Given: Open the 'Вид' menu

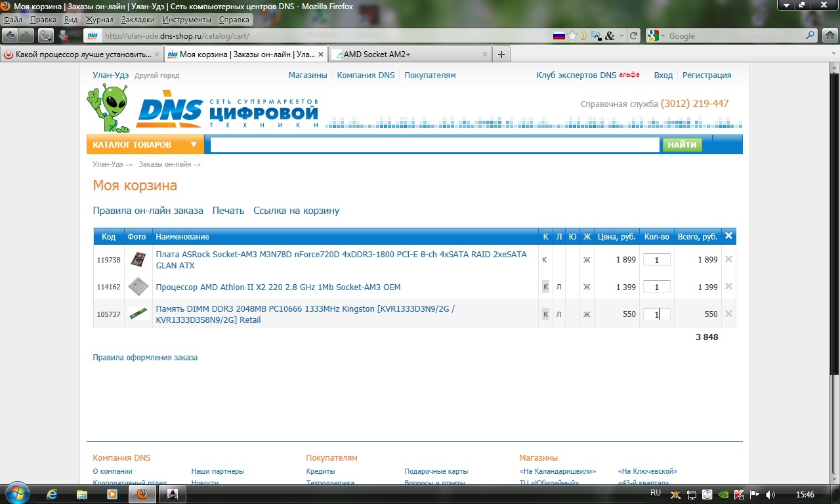Looking at the screenshot, I should [x=71, y=20].
